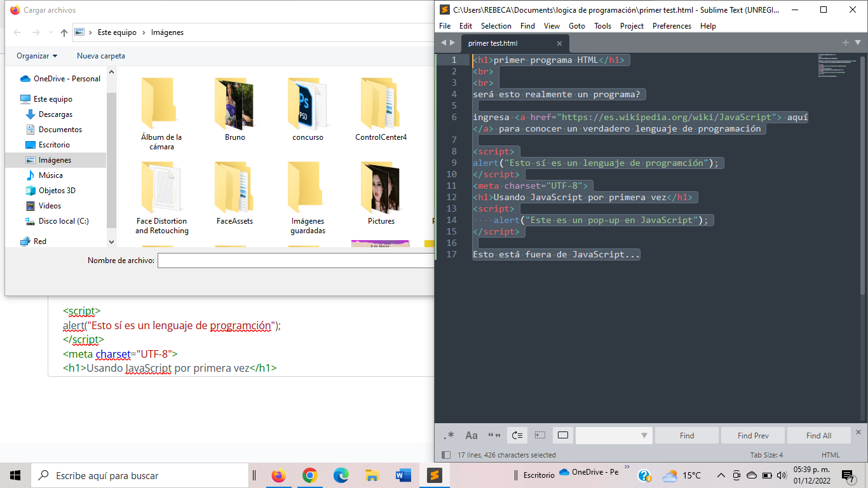The width and height of the screenshot is (868, 488).
Task: Click the Sublime Text taskbar icon
Action: pyautogui.click(x=434, y=475)
